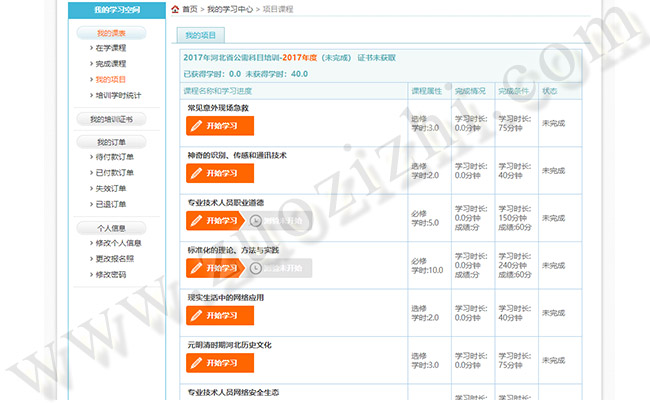Click 我的学习中心 breadcrumb link

coord(229,9)
